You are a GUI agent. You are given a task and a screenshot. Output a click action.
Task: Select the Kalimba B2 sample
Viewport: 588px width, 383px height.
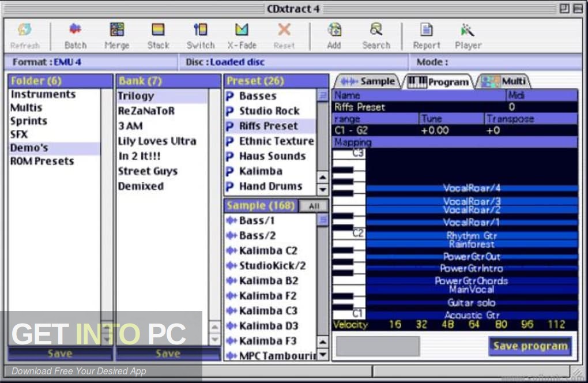[270, 280]
